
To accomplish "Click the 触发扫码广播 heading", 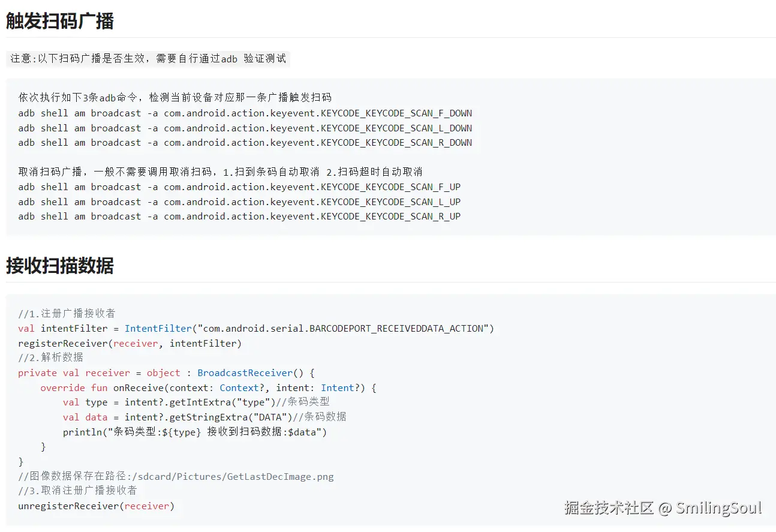I will click(x=59, y=21).
